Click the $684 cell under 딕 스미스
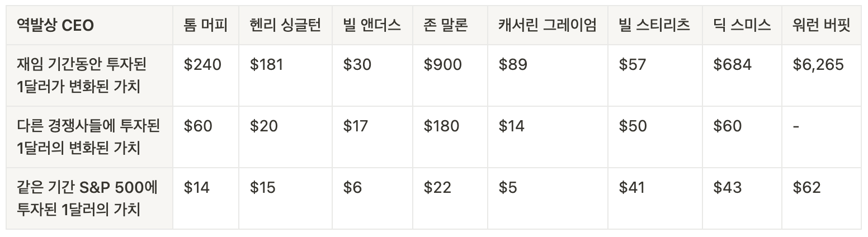This screenshot has height=237, width=868. [x=742, y=76]
